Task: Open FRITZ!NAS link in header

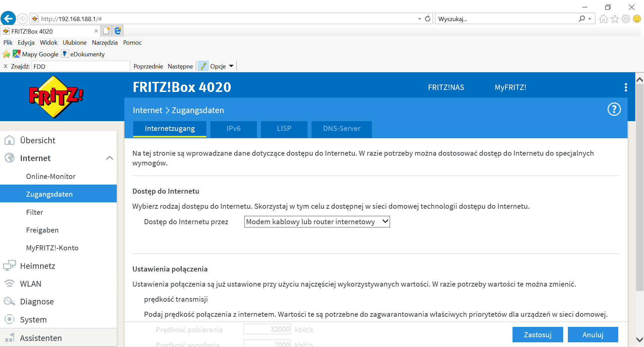Action: [x=446, y=87]
